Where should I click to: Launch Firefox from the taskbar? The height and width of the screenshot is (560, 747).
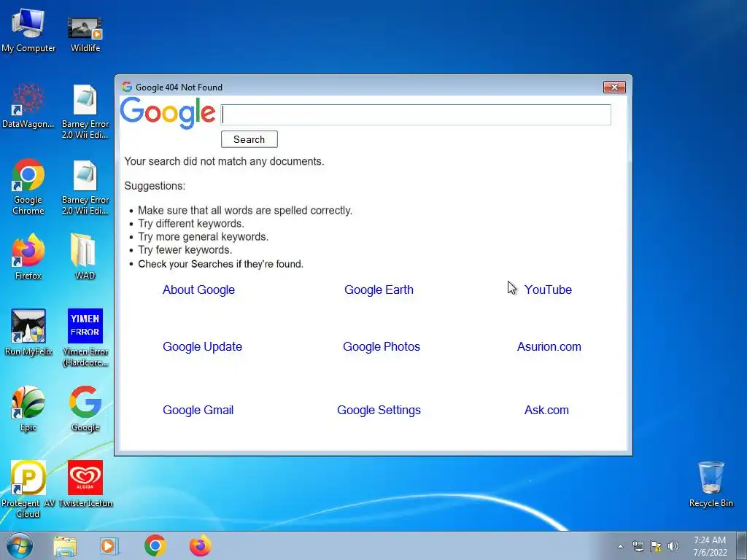(x=200, y=545)
